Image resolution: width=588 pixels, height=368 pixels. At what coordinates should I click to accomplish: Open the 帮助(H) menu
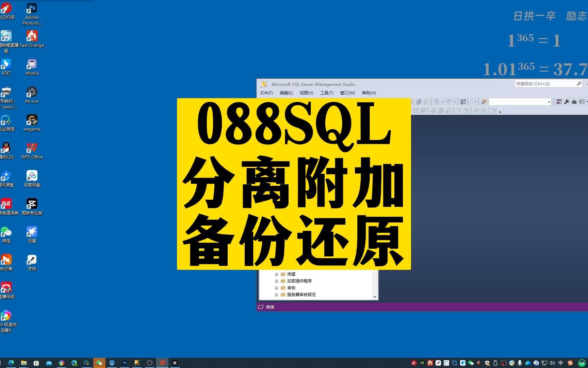pyautogui.click(x=369, y=93)
